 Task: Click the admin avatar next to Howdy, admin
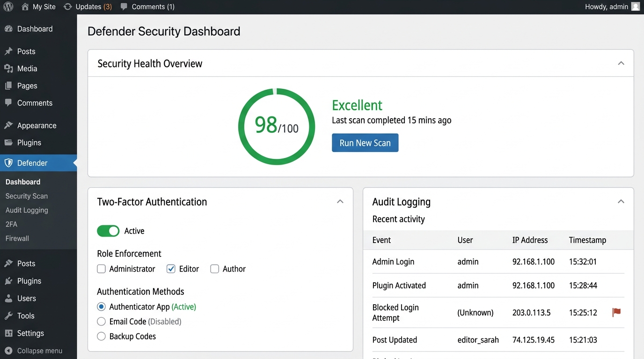tap(635, 7)
